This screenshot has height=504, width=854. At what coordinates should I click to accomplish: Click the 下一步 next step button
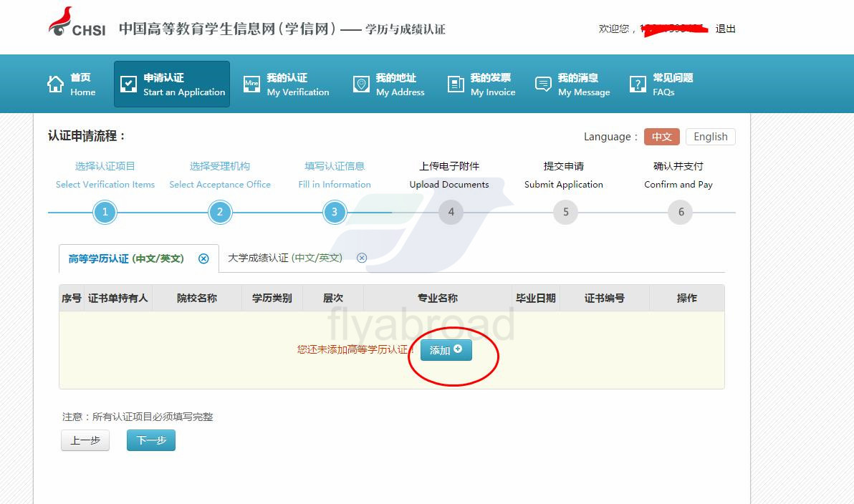[x=151, y=440]
